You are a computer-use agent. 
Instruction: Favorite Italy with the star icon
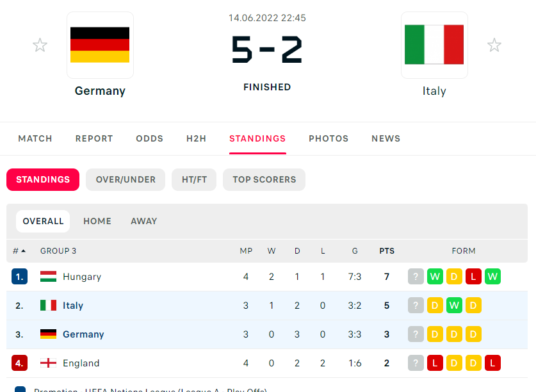pos(494,45)
